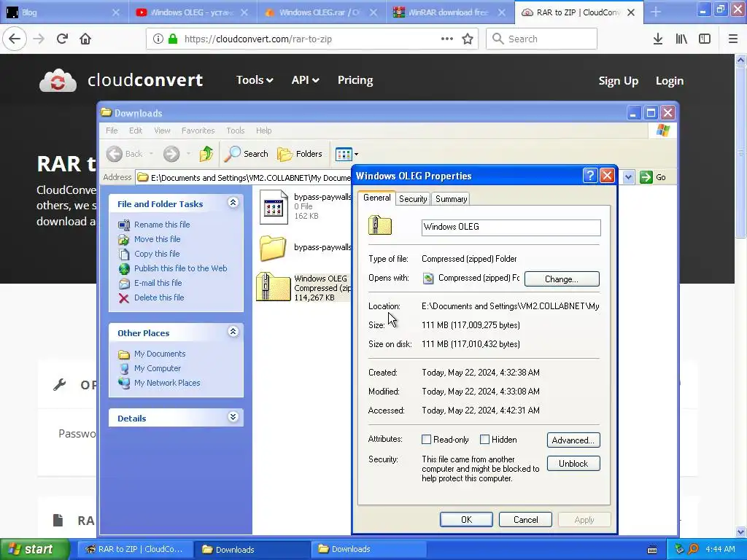Open View menu in Downloads window
Image resolution: width=747 pixels, height=560 pixels.
pyautogui.click(x=162, y=131)
